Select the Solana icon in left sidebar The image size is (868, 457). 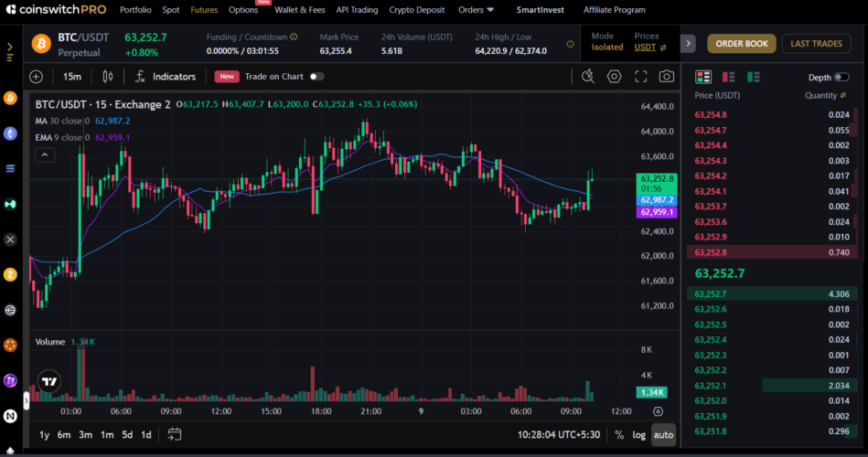10,169
